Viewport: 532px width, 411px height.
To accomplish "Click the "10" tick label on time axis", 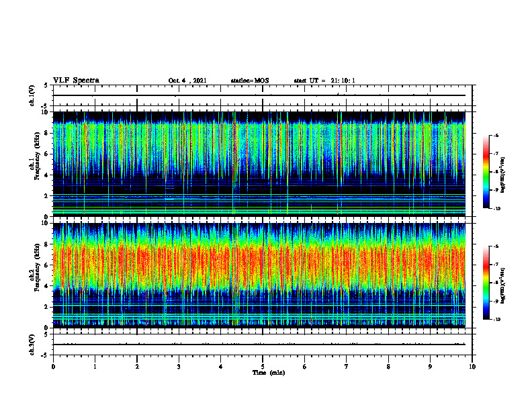I will point(472,367).
